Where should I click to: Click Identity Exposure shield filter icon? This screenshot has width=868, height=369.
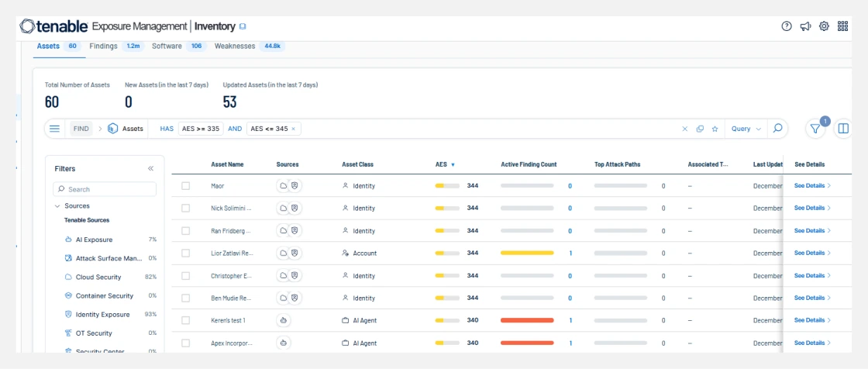point(68,314)
